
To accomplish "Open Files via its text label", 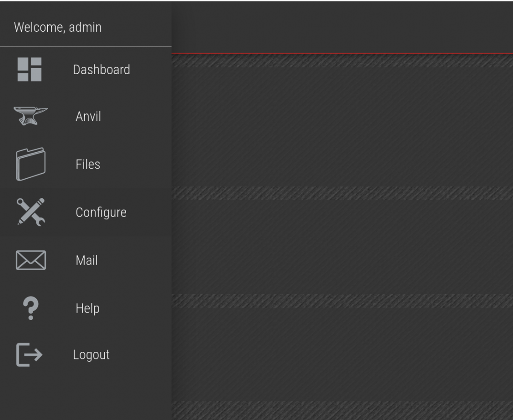I will coord(88,164).
